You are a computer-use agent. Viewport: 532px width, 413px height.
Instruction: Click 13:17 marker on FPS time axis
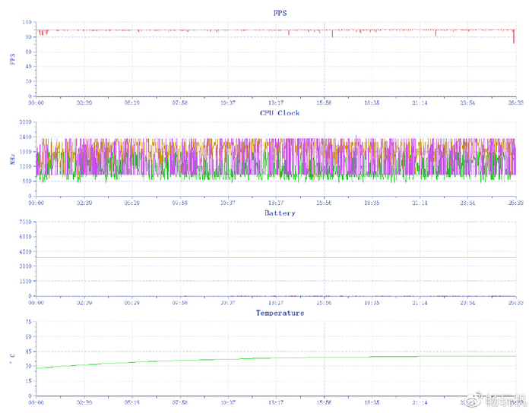[x=276, y=102]
